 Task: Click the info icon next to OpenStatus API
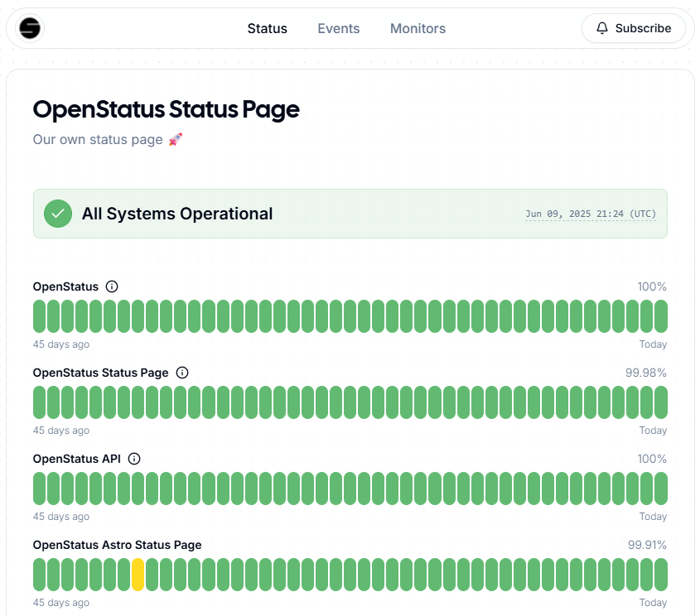pyautogui.click(x=133, y=459)
